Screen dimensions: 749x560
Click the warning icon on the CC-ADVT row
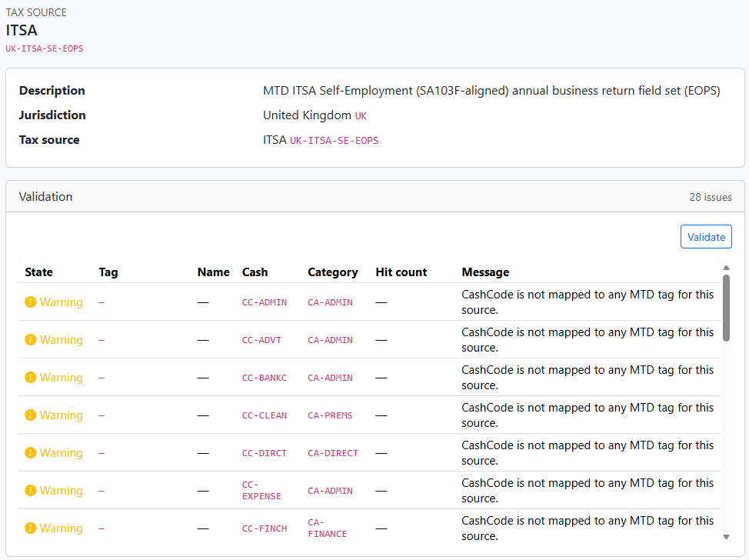point(30,339)
